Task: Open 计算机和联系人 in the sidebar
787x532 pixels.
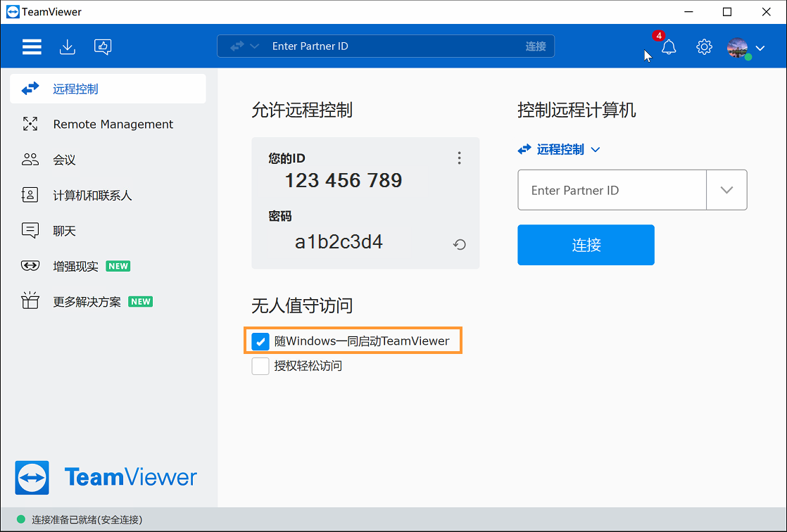Action: click(x=108, y=195)
